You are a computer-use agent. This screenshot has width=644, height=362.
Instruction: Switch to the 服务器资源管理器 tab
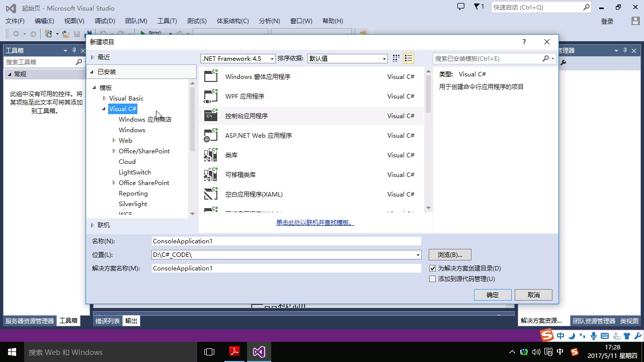click(30, 321)
